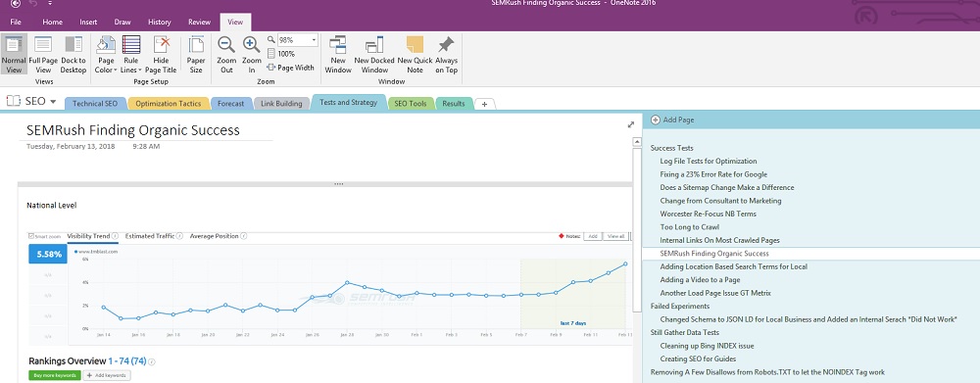Click Add keywords button

click(107, 375)
